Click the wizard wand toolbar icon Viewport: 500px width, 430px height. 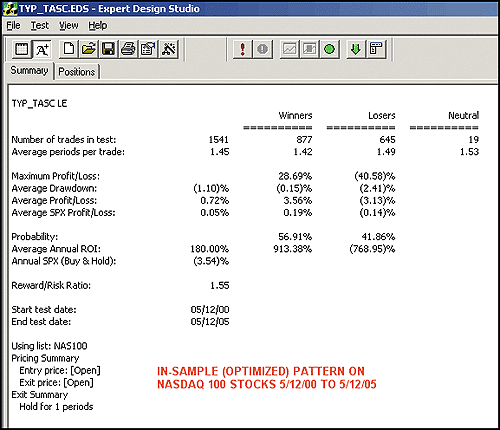[169, 49]
